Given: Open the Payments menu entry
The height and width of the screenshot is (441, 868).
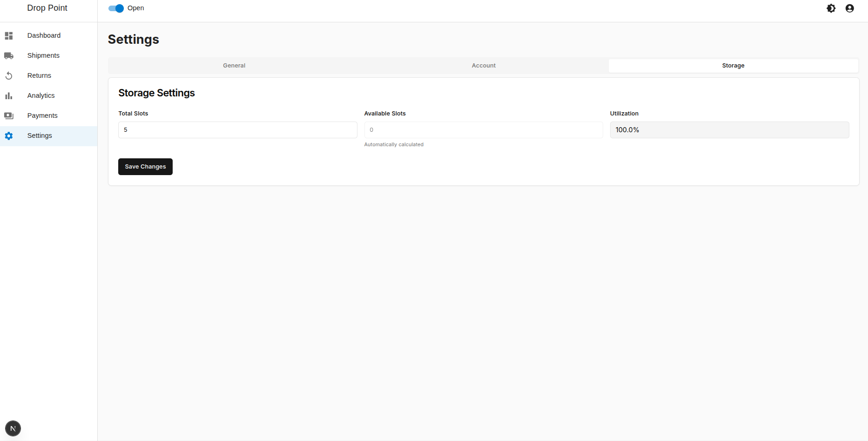Looking at the screenshot, I should [x=42, y=115].
